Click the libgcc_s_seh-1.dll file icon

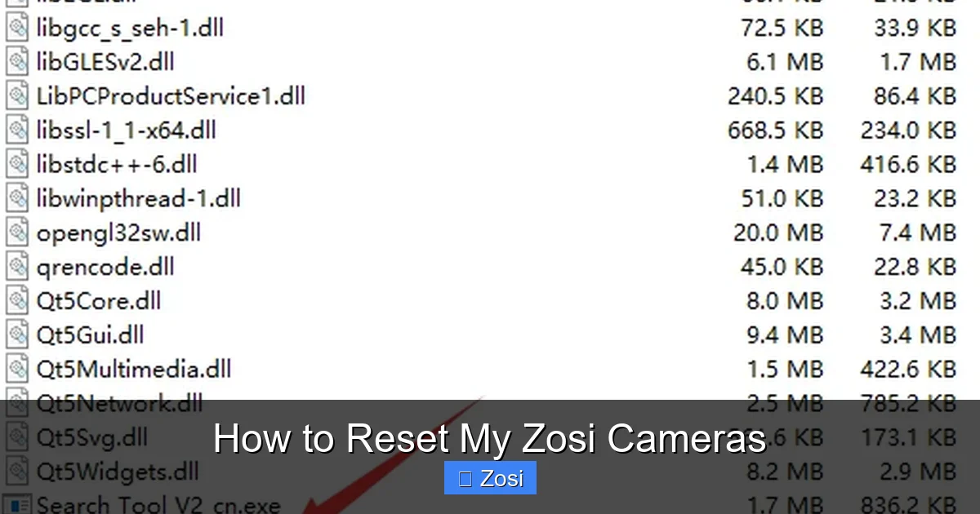click(16, 27)
